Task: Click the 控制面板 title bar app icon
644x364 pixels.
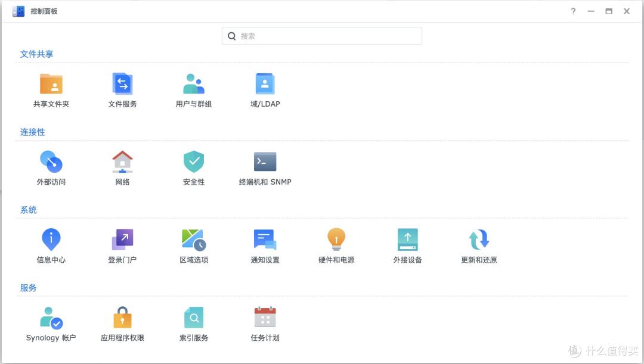Action: [18, 11]
